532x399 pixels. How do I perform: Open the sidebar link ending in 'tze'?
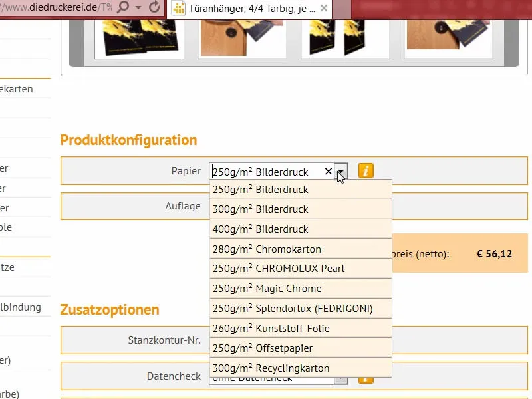point(7,267)
